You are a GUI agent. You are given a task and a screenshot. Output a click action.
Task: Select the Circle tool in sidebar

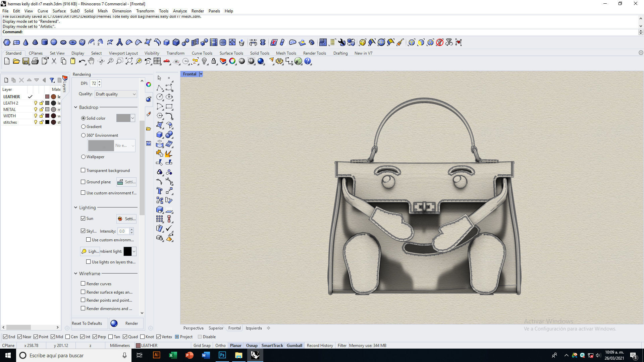[160, 97]
